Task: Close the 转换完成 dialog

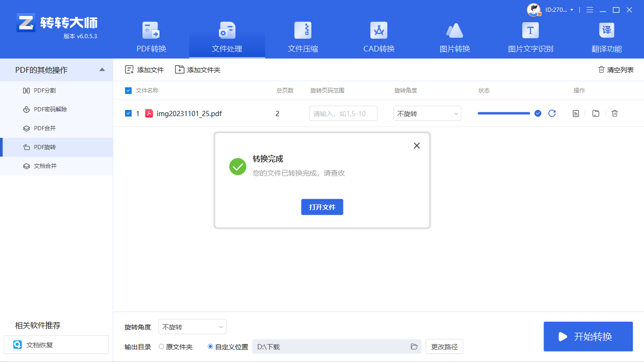Action: [x=417, y=146]
